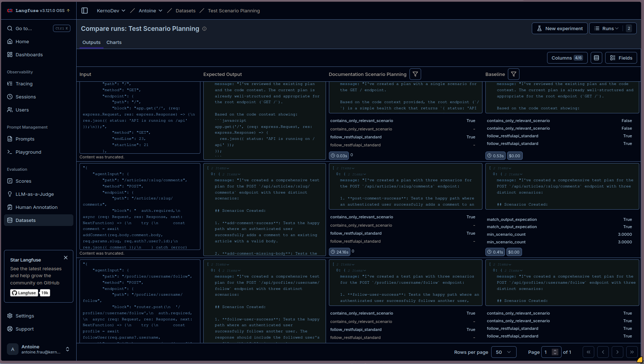Click the 19k stars badge
644x364 pixels.
coord(45,293)
